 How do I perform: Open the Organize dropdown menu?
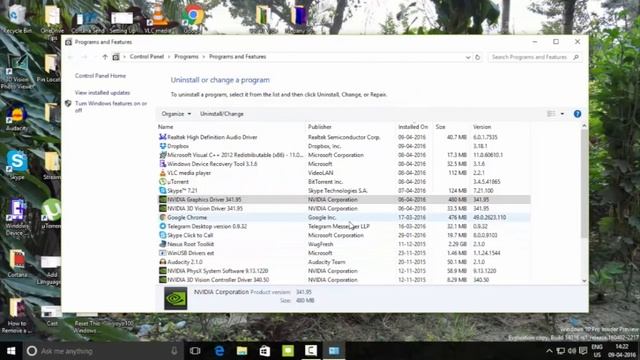click(x=176, y=114)
